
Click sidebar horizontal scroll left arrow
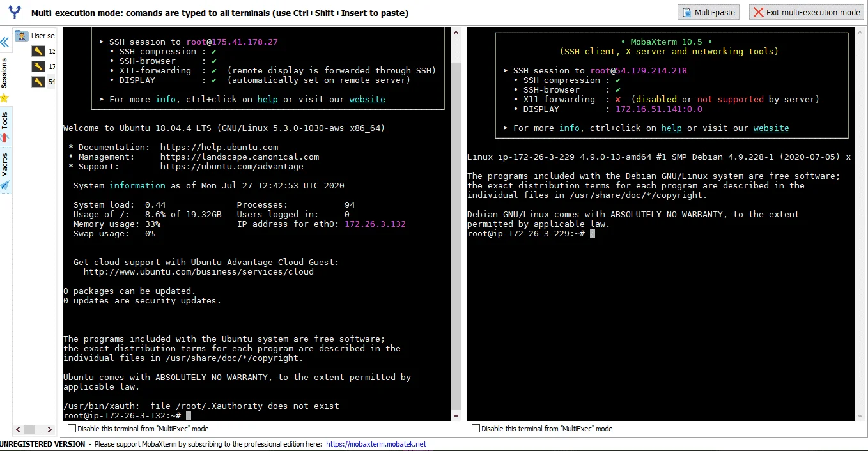pos(18,429)
